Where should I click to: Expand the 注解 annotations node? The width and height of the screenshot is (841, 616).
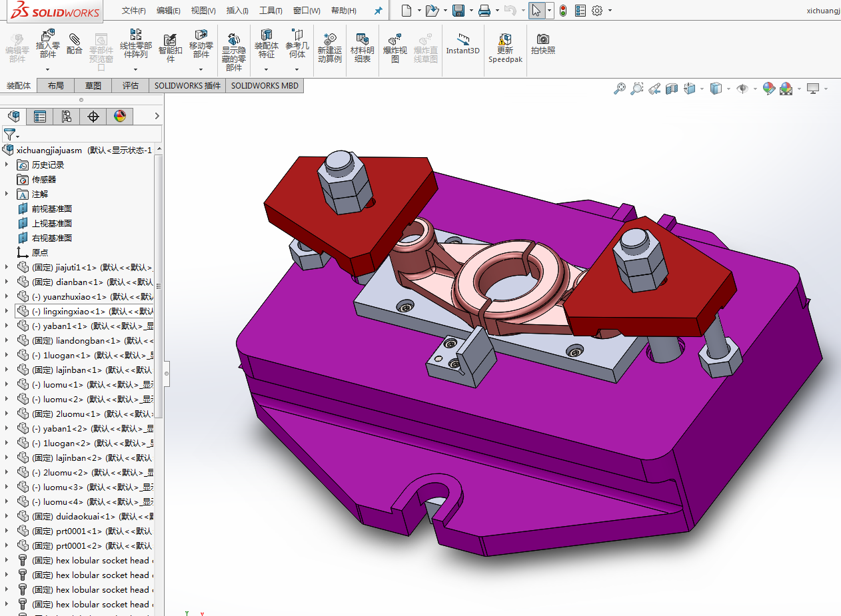[7, 194]
